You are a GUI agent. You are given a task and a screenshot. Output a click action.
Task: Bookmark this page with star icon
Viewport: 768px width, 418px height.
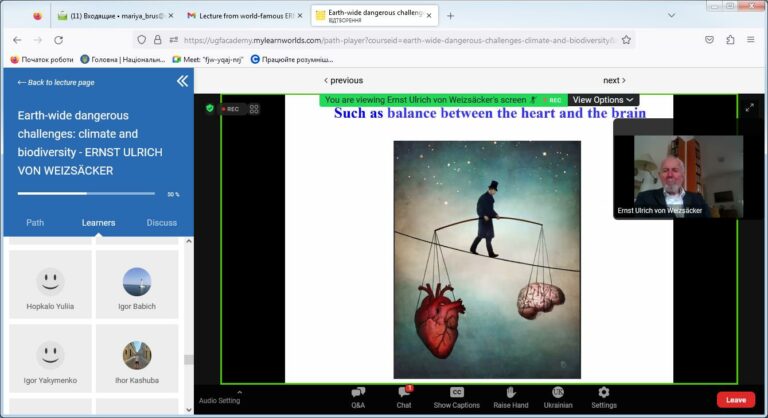pyautogui.click(x=626, y=40)
